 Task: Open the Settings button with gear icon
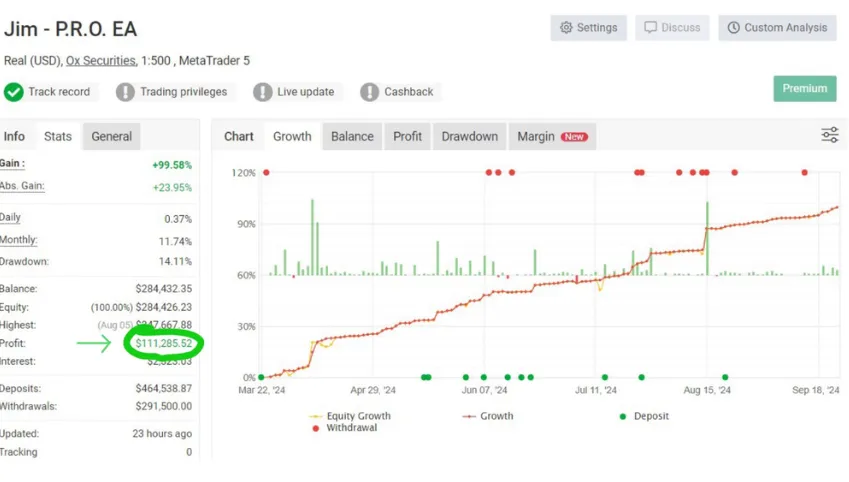[589, 28]
